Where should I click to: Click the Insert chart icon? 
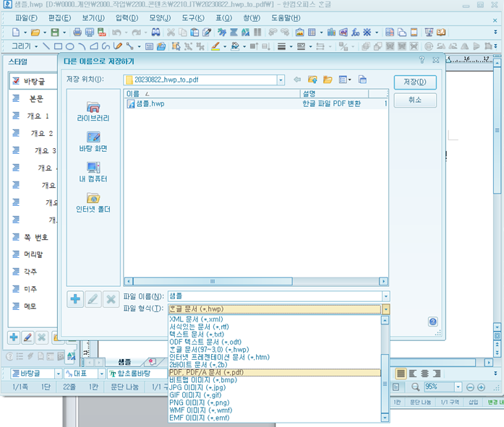pyautogui.click(x=331, y=33)
